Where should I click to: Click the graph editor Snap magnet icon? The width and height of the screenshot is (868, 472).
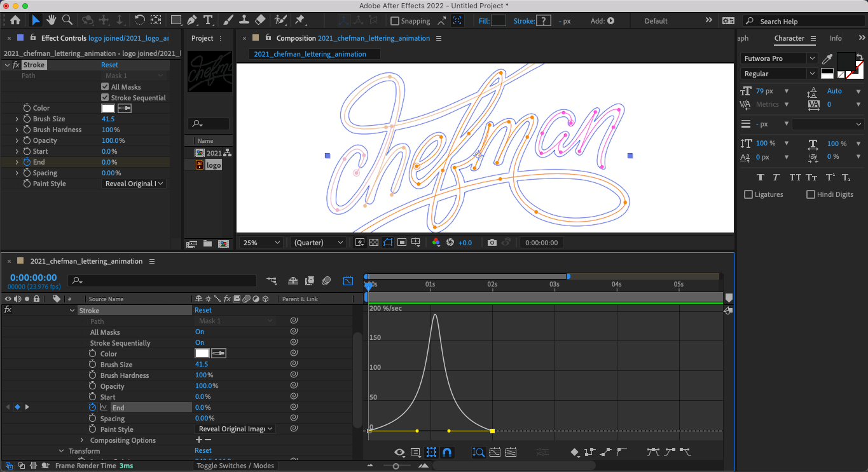pyautogui.click(x=447, y=452)
